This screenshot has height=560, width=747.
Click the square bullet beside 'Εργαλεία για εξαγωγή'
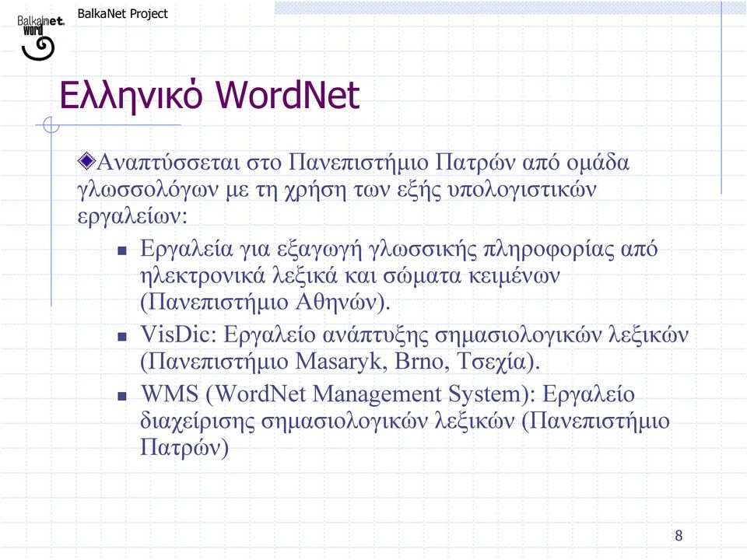(122, 250)
